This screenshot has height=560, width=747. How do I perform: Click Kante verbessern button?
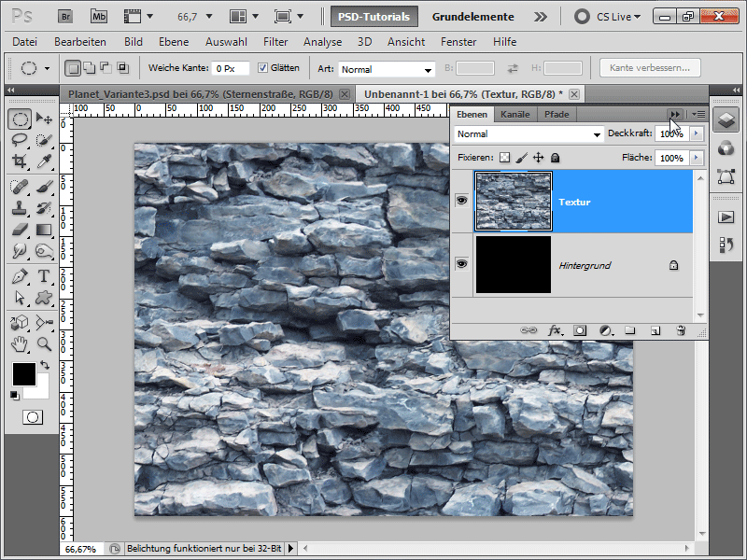[650, 67]
